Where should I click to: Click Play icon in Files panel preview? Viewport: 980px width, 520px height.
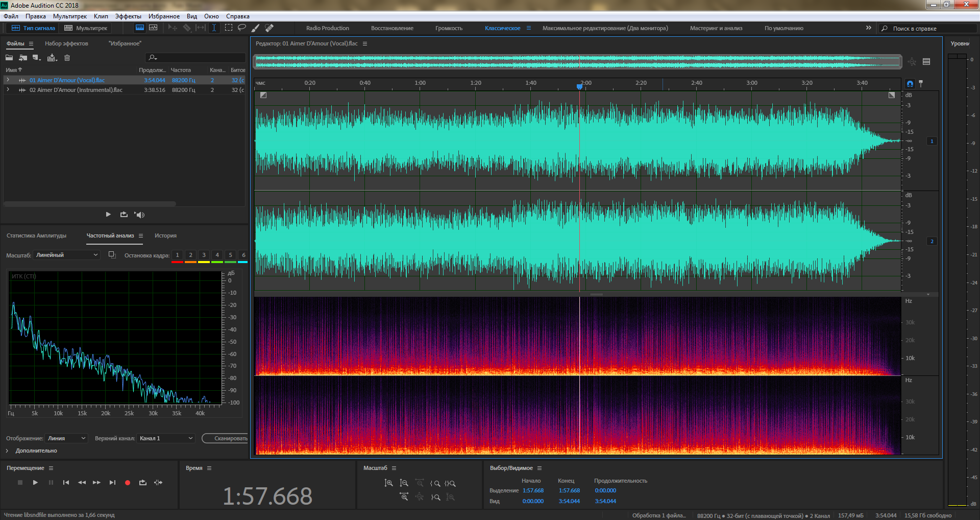(x=108, y=215)
